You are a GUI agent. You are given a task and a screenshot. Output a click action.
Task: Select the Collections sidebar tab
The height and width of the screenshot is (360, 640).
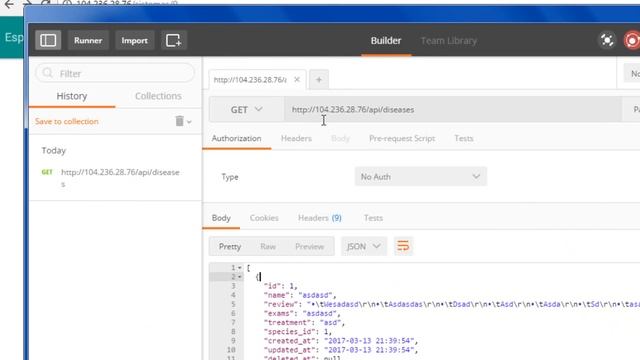pos(158,96)
